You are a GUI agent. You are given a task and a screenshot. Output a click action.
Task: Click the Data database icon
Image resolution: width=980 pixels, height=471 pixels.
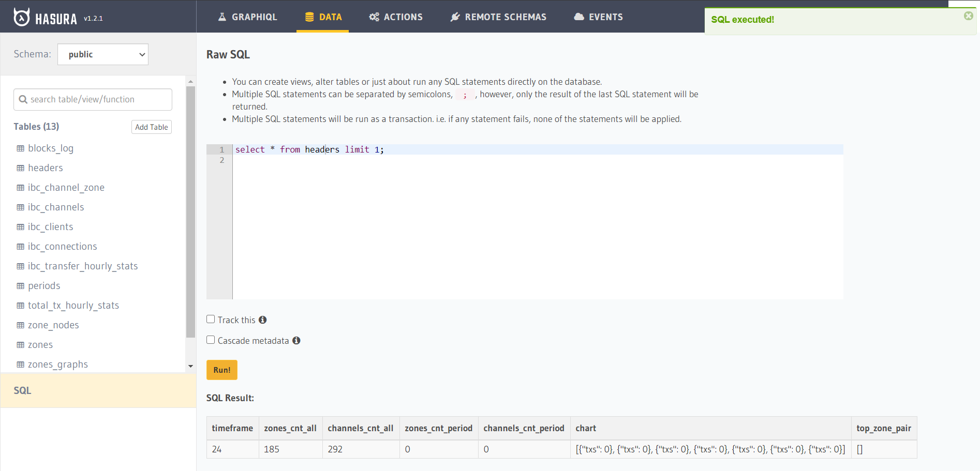coord(309,16)
